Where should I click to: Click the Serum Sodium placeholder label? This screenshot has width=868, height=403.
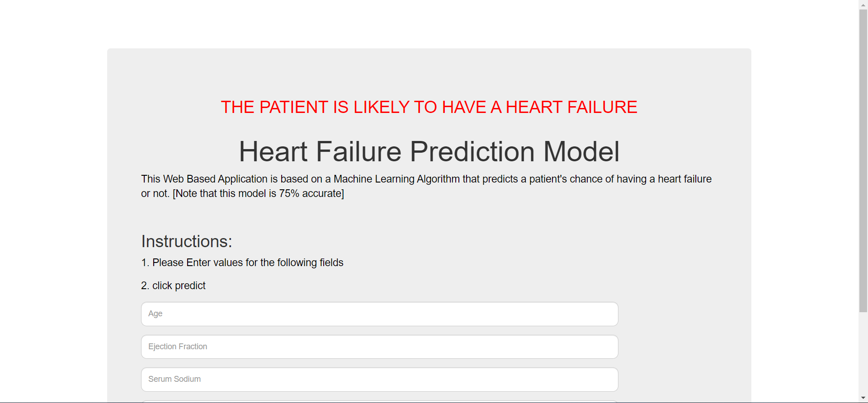[175, 379]
